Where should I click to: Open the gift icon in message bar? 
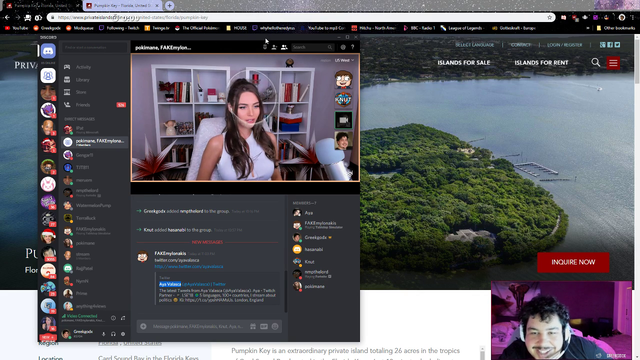tap(253, 327)
